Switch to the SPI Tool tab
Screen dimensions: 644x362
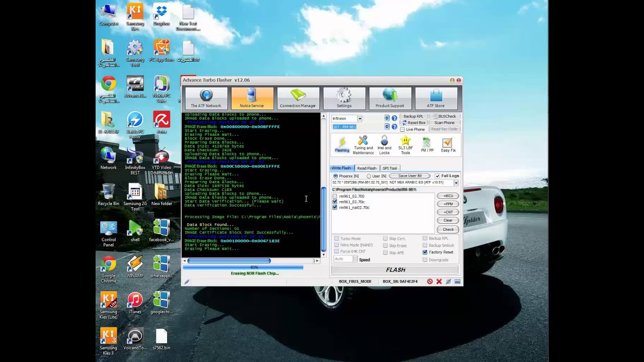[x=390, y=168]
